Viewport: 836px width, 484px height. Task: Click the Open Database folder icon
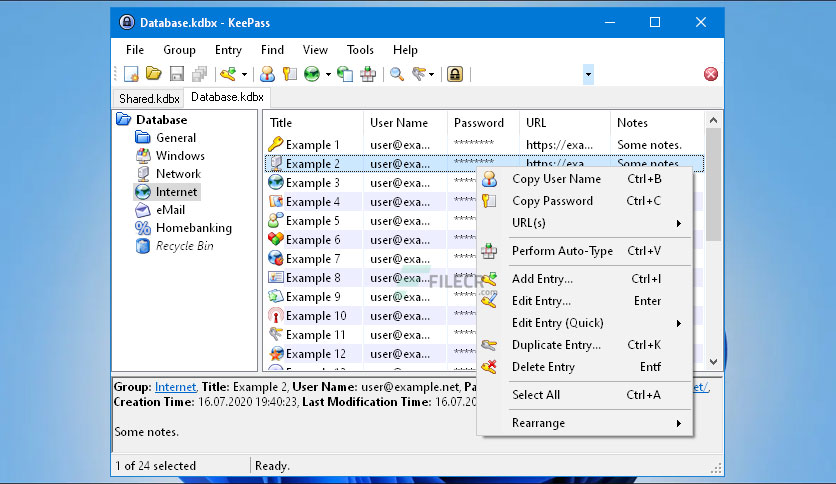point(154,74)
